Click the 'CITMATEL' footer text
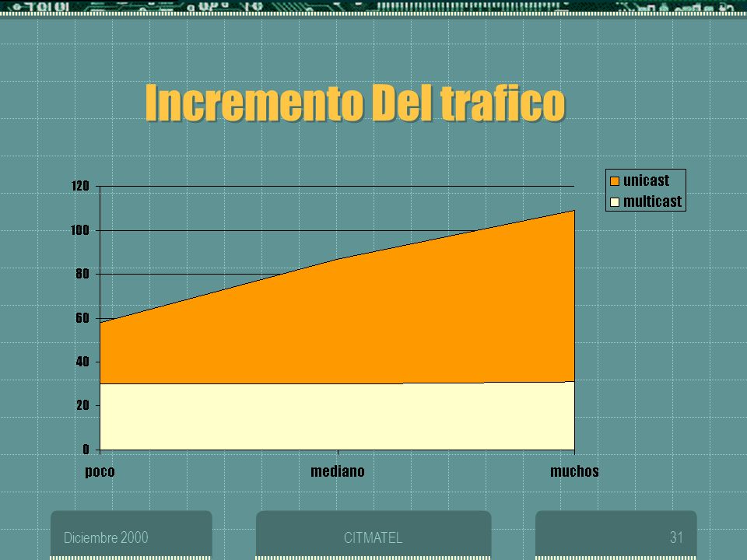The width and height of the screenshot is (747, 560). pos(373,537)
